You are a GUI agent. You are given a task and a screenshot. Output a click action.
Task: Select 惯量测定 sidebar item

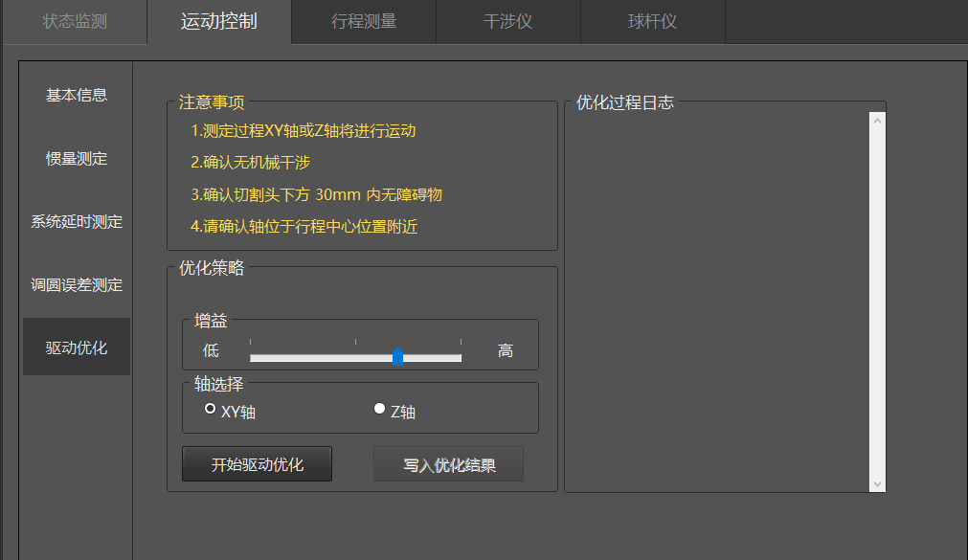(77, 159)
